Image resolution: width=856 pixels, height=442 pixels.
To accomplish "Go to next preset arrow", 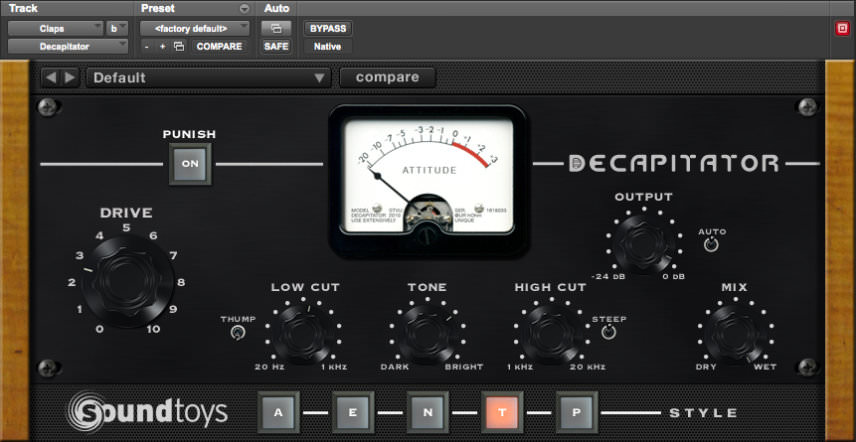I will pos(70,77).
